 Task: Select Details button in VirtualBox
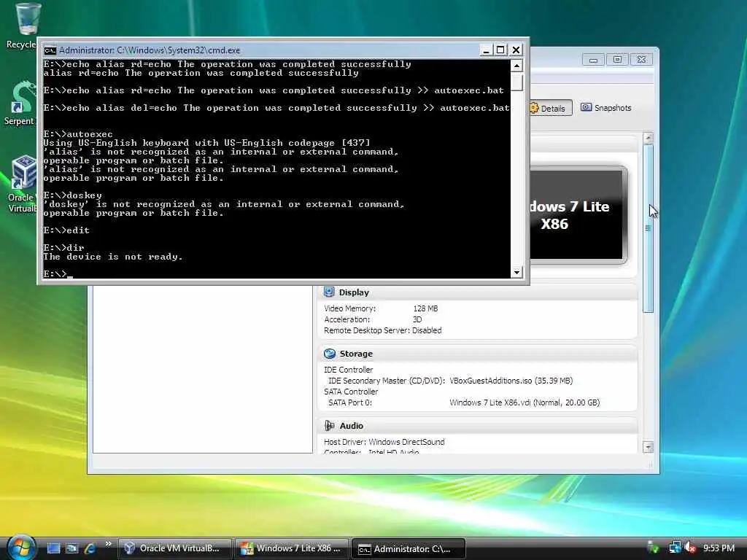click(x=550, y=108)
